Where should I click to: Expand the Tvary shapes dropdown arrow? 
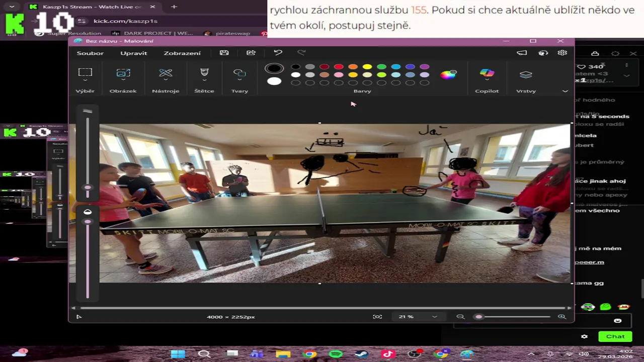(239, 80)
